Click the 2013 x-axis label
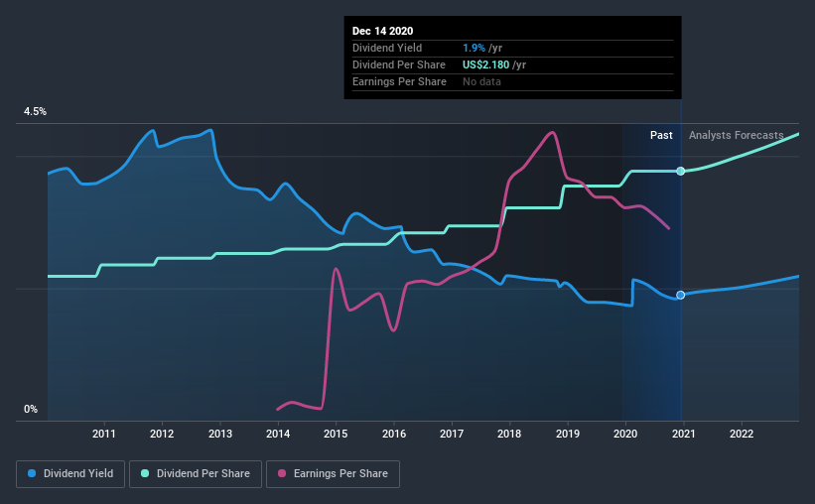 pos(220,434)
